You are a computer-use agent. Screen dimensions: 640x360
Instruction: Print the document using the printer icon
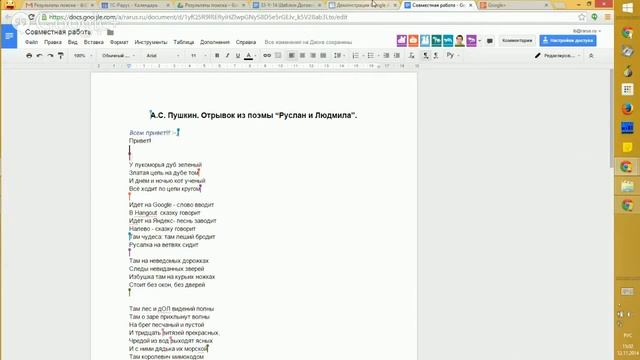pyautogui.click(x=29, y=56)
